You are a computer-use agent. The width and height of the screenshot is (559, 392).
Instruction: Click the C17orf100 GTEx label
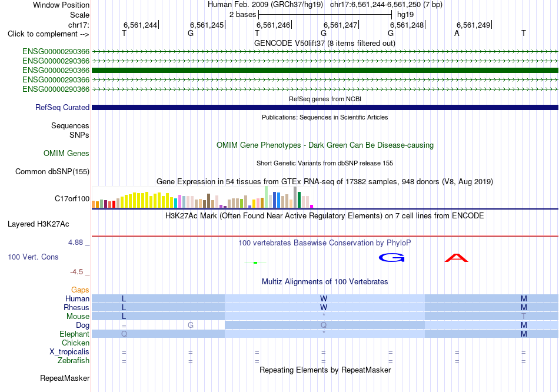pos(72,199)
